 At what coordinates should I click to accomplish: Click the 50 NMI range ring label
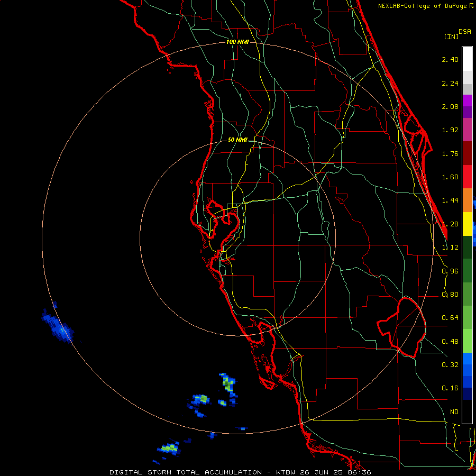click(237, 140)
